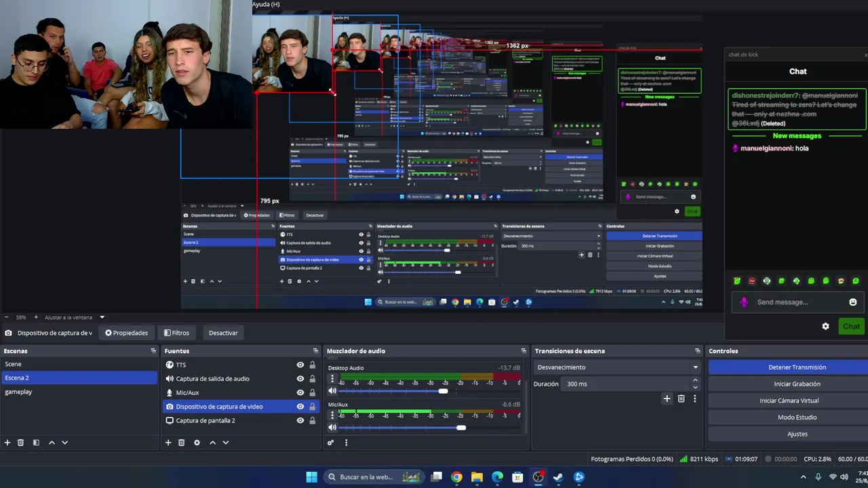Click Iniciar Grabación button
Screen dimensions: 868x488
pos(797,384)
